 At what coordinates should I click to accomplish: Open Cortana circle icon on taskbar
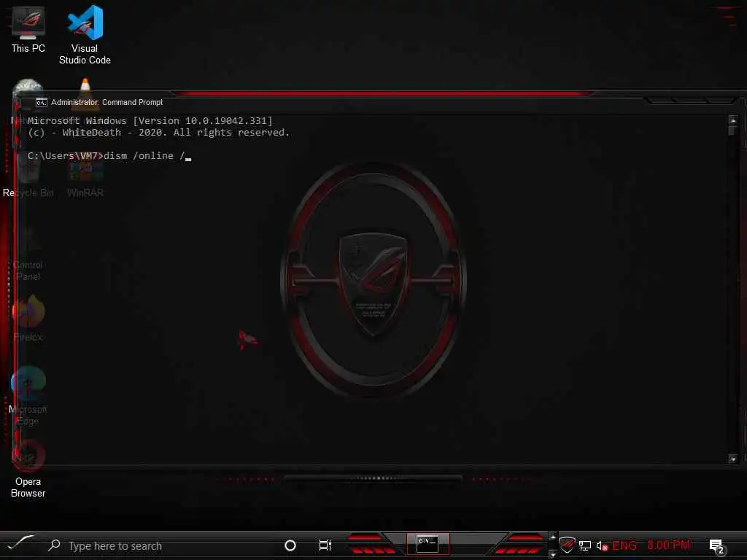(x=290, y=545)
